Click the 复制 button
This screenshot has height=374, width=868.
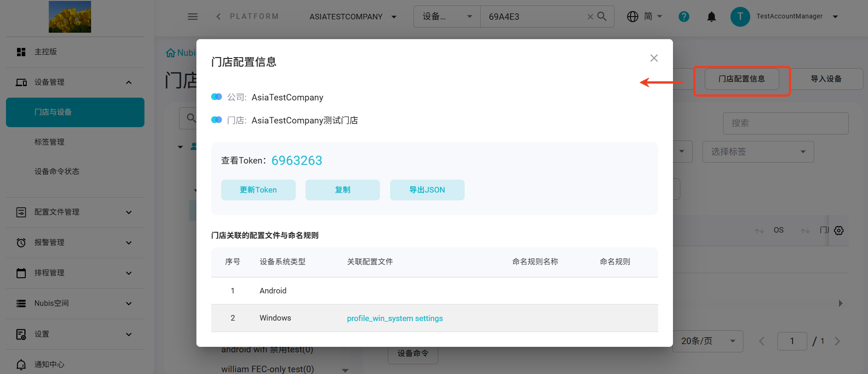(343, 190)
